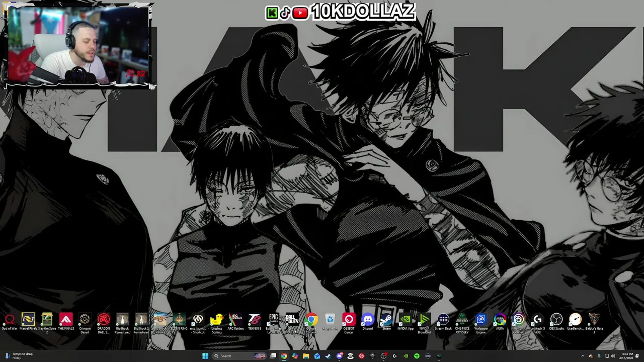Select the TEKKEN 8 desktop icon
Viewport: 644px width, 362px height.
coord(255,322)
